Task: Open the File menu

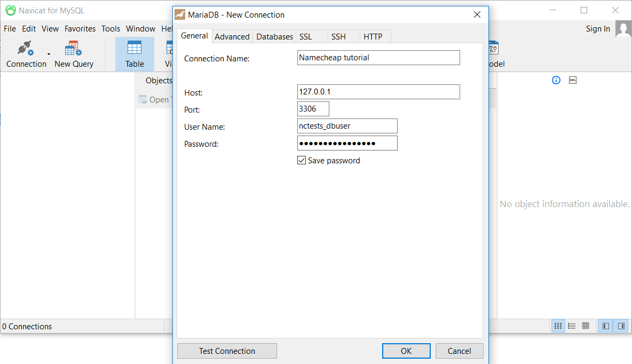Action: [10, 29]
